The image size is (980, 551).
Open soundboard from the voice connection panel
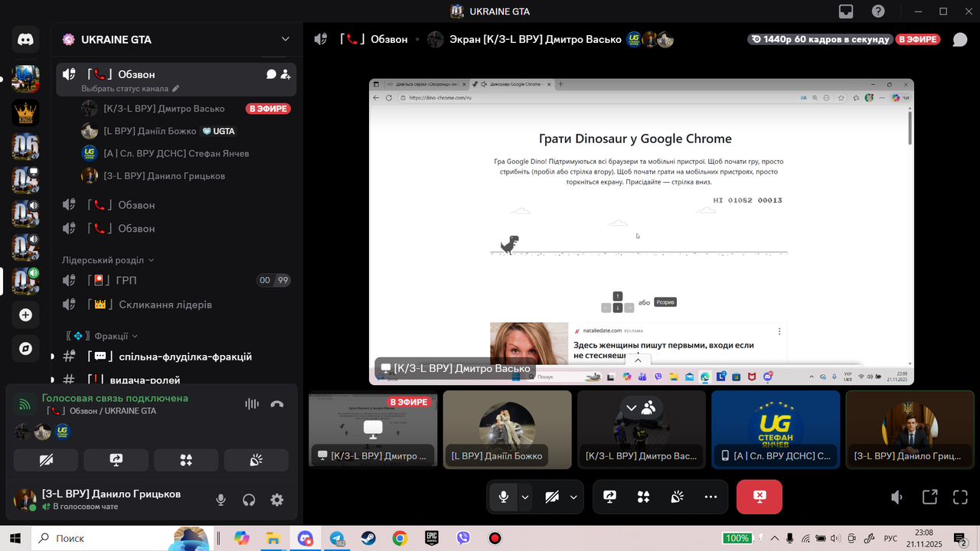[256, 460]
